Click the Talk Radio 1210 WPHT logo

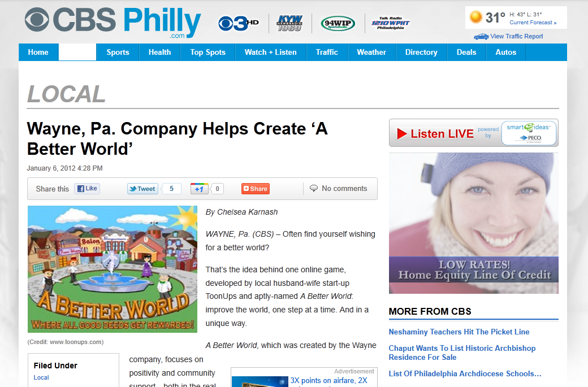click(390, 23)
